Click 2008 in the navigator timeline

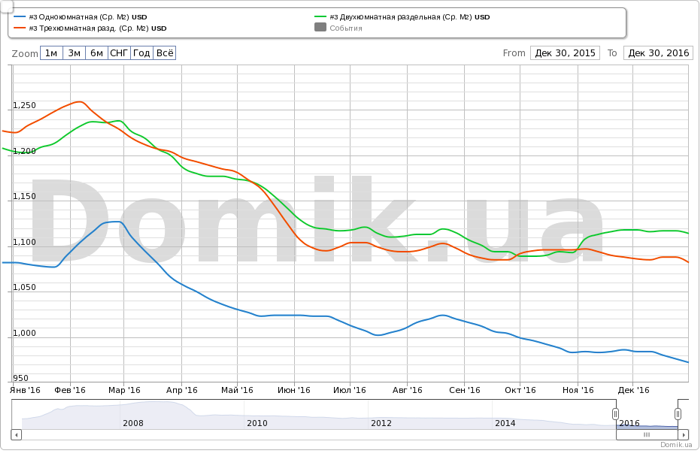(x=133, y=423)
